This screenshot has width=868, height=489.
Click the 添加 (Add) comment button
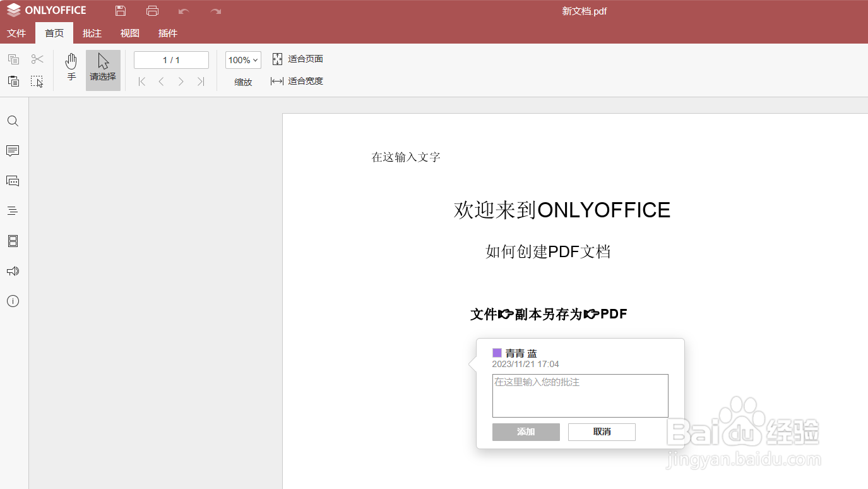(x=526, y=432)
